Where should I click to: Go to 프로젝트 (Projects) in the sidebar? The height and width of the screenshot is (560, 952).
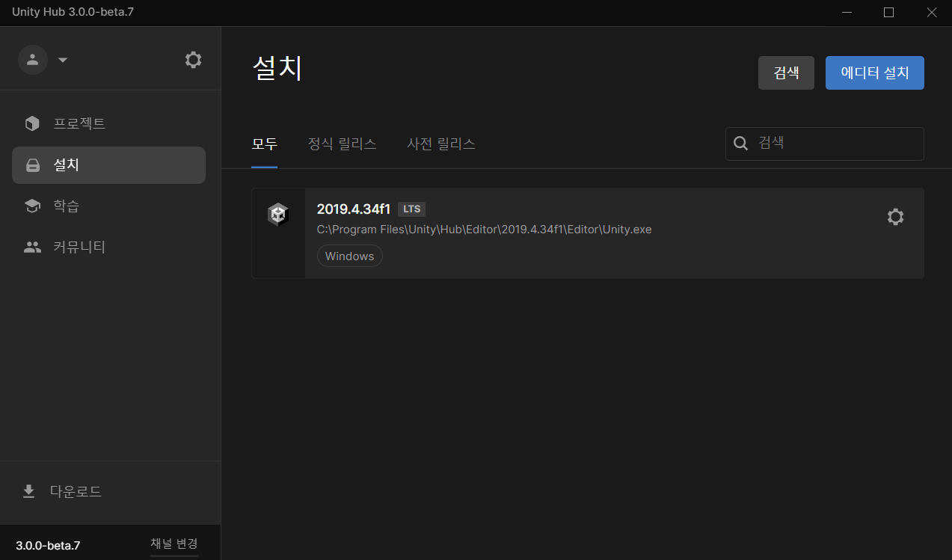coord(108,123)
